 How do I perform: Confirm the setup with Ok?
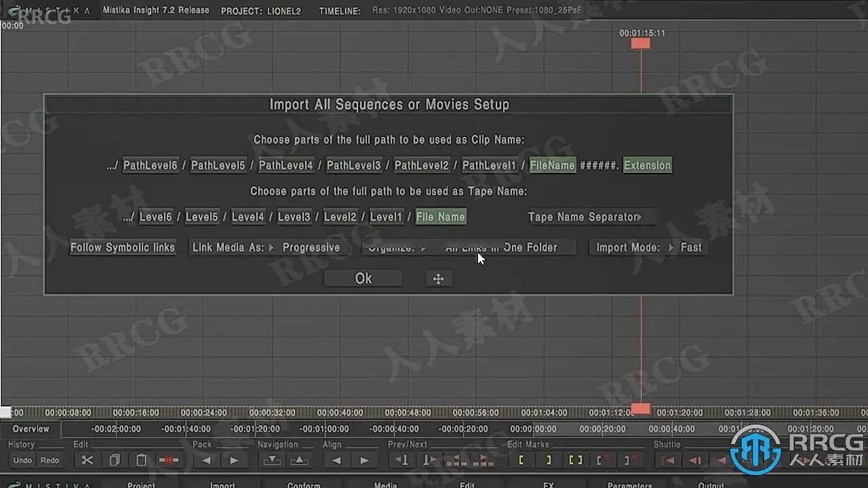pyautogui.click(x=363, y=279)
